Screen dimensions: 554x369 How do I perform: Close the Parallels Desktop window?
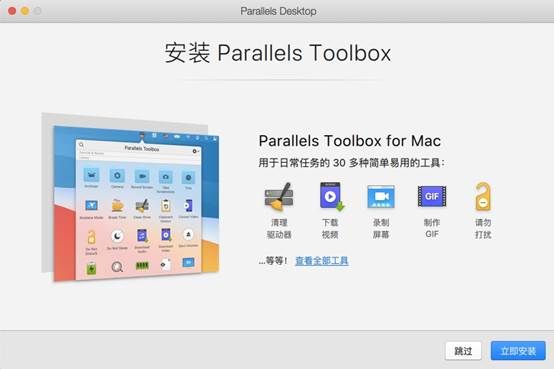pyautogui.click(x=12, y=11)
